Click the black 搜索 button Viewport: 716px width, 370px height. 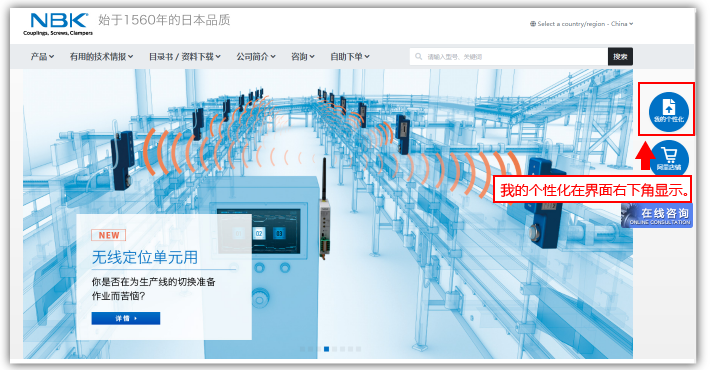(620, 57)
